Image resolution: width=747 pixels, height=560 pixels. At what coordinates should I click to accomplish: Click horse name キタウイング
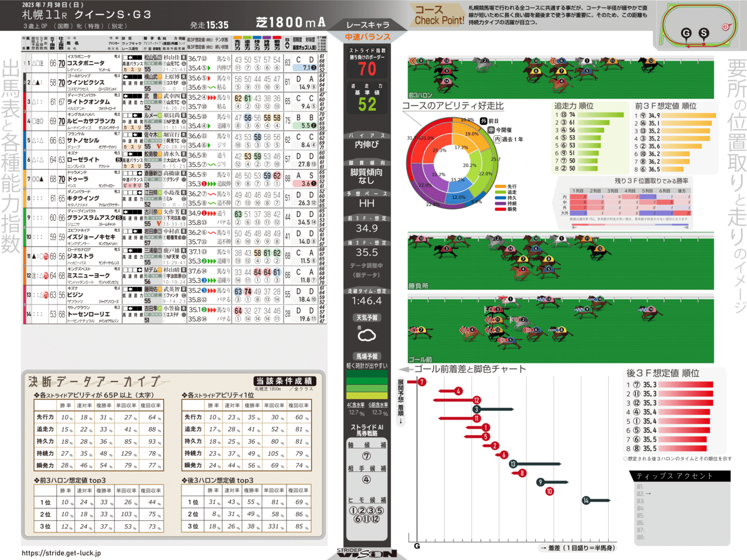click(83, 198)
